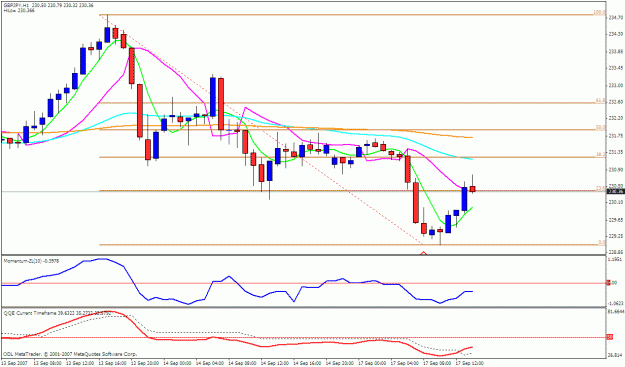Click the 14 Sep 00:00 time label
The image size is (625, 367).
pos(177,363)
